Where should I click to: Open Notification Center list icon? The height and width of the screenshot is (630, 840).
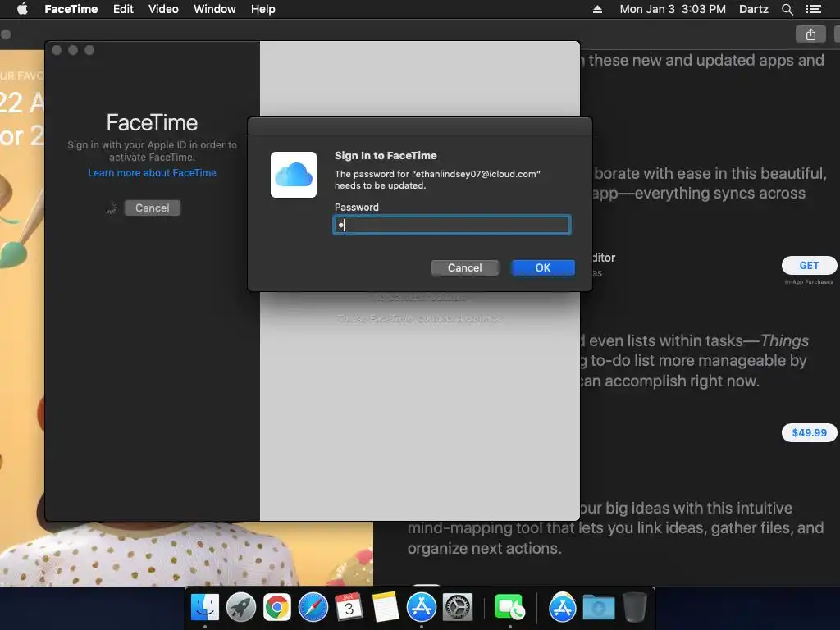(x=814, y=9)
